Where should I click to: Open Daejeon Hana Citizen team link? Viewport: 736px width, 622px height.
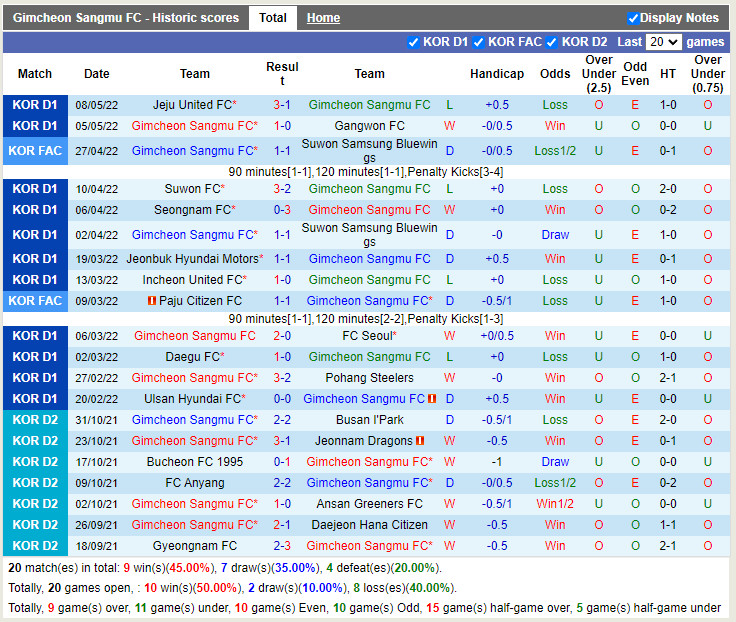[369, 525]
